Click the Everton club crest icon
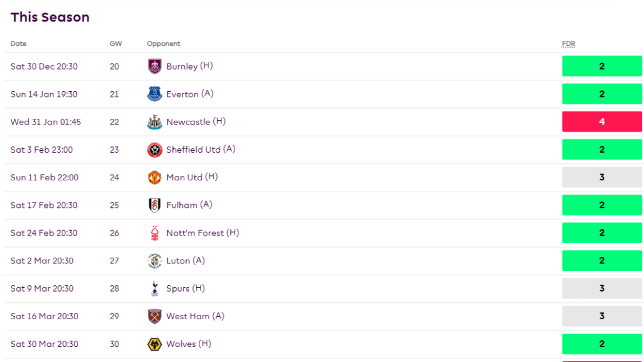644x362 pixels. tap(154, 94)
